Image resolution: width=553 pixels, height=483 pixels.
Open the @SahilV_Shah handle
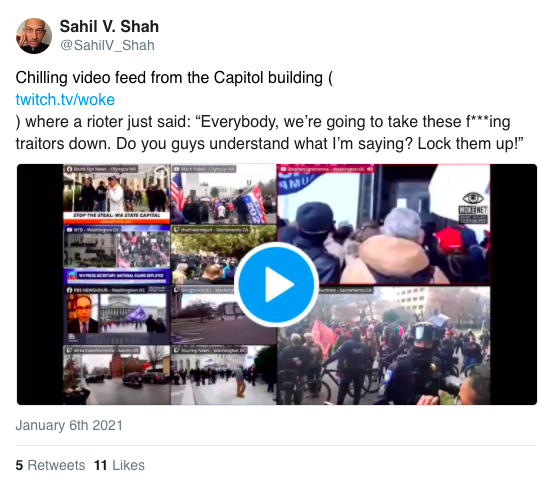[107, 45]
